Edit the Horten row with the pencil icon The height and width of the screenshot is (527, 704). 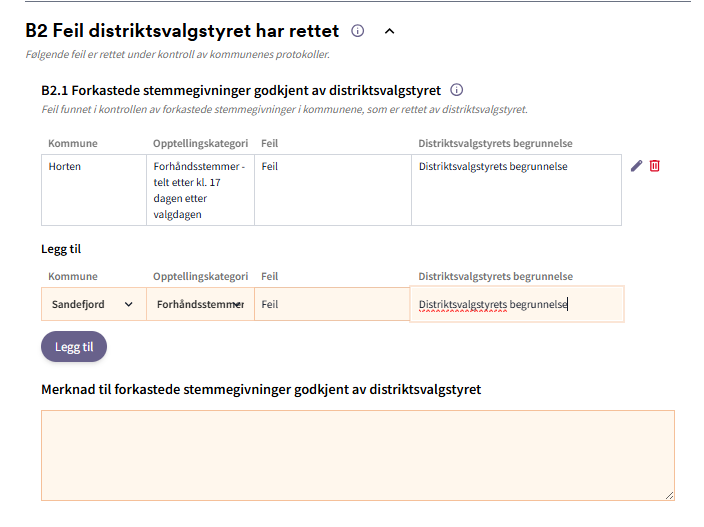click(636, 166)
